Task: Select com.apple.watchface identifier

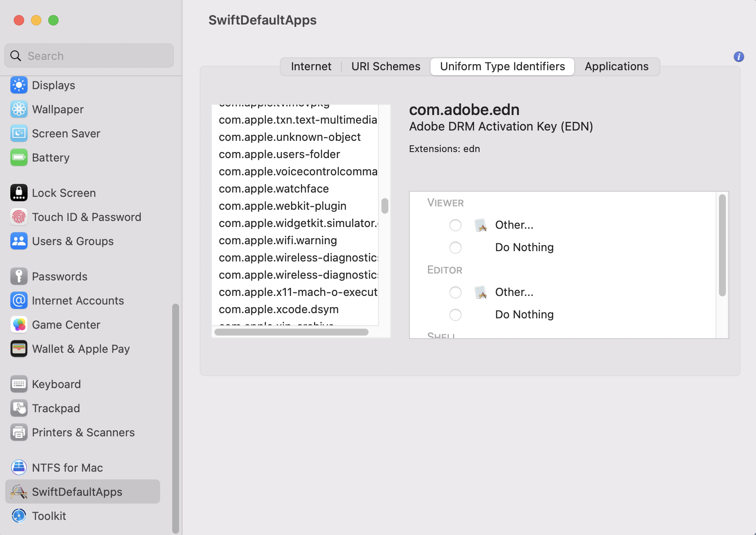Action: click(295, 189)
